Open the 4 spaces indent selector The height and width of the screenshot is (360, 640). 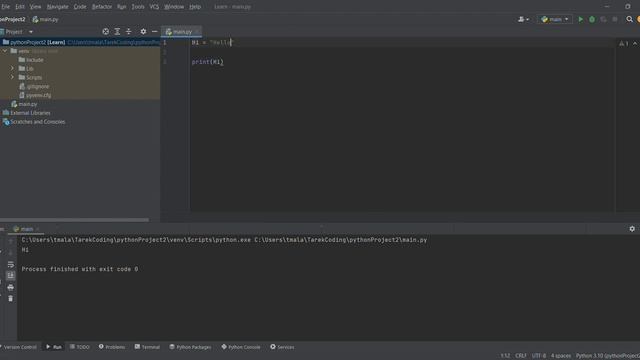click(561, 356)
